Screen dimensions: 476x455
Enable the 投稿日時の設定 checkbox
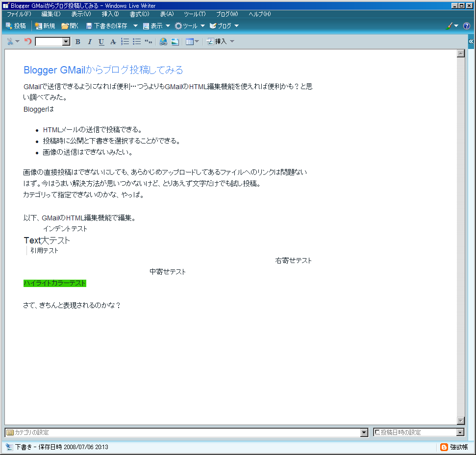point(377,432)
